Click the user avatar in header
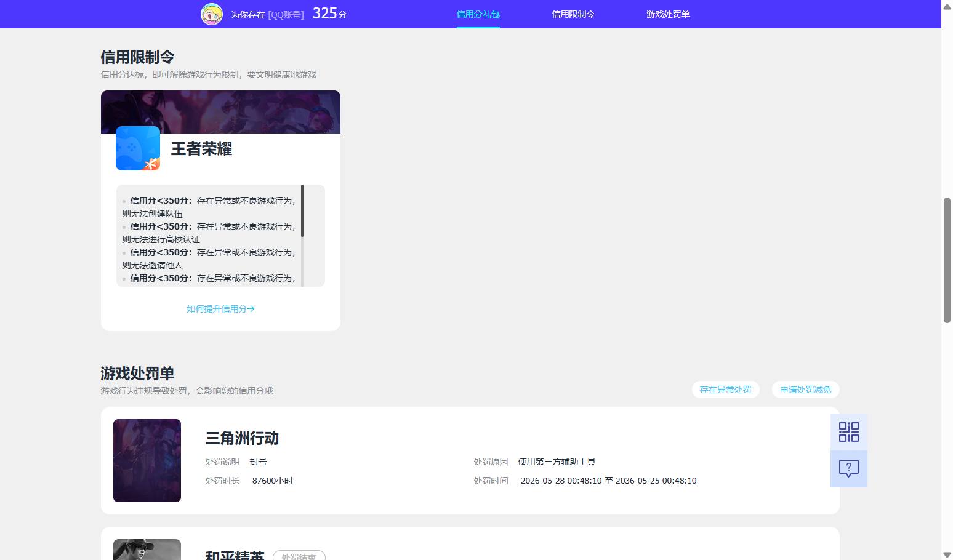 [x=212, y=14]
